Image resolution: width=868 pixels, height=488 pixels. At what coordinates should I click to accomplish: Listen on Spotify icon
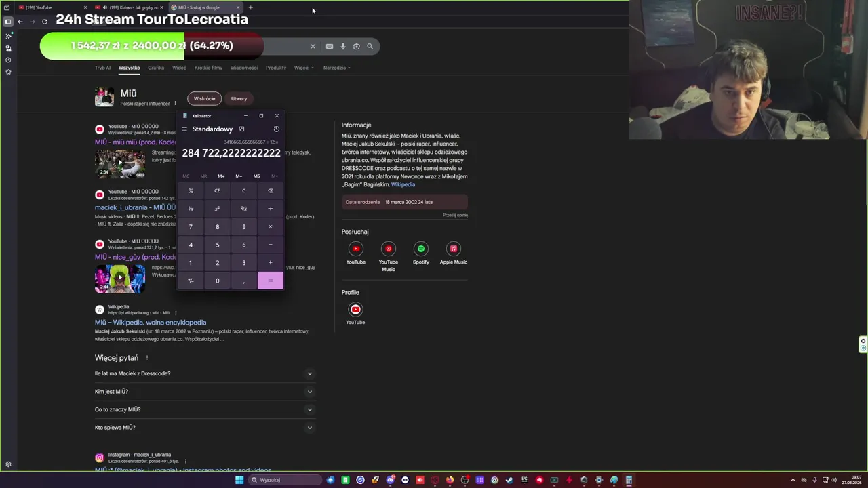(x=421, y=249)
